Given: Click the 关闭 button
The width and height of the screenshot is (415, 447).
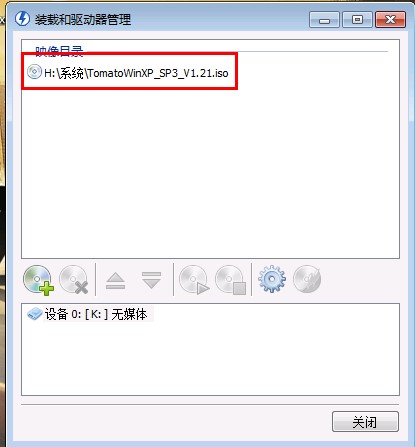Looking at the screenshot, I should 365,422.
